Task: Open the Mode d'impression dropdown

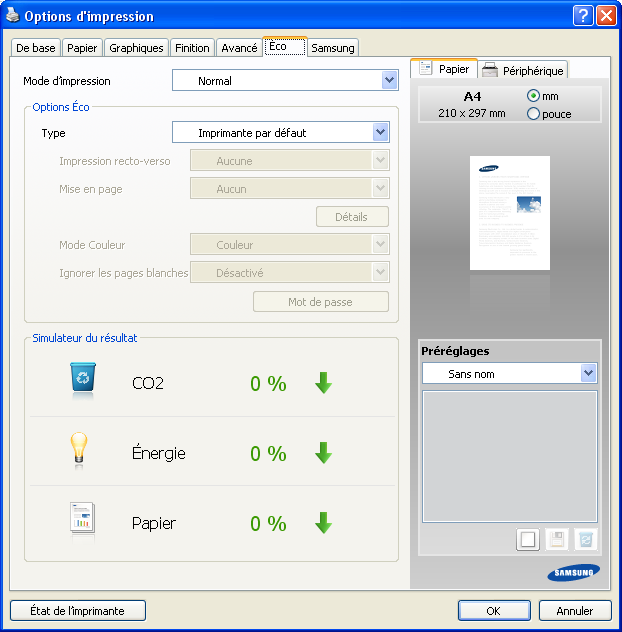Action: (x=285, y=80)
